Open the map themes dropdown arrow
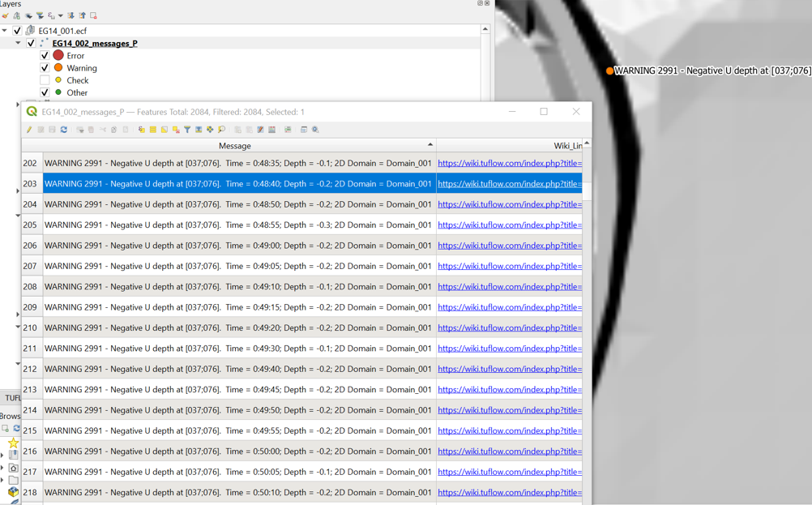The image size is (812, 505). [x=60, y=15]
